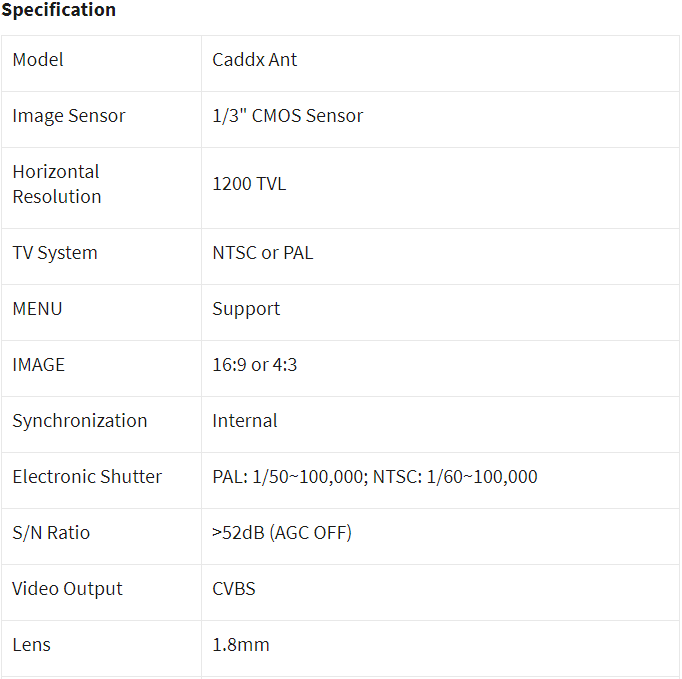Select the Horizontal Resolution label
The height and width of the screenshot is (679, 682).
pyautogui.click(x=57, y=184)
